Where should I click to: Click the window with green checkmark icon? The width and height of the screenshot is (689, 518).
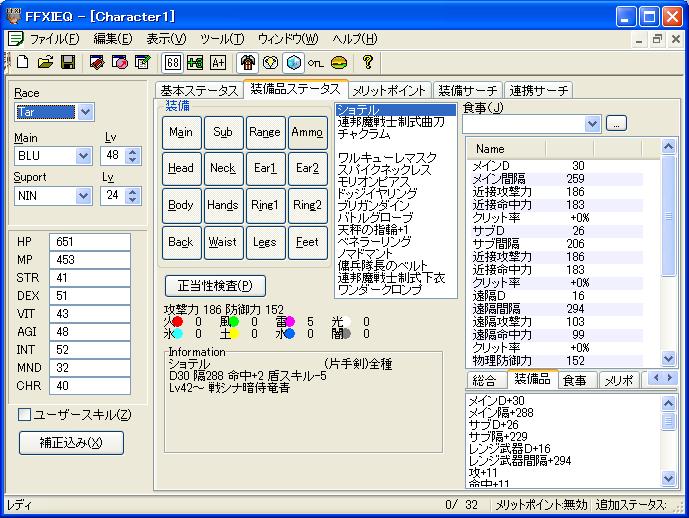[x=142, y=62]
